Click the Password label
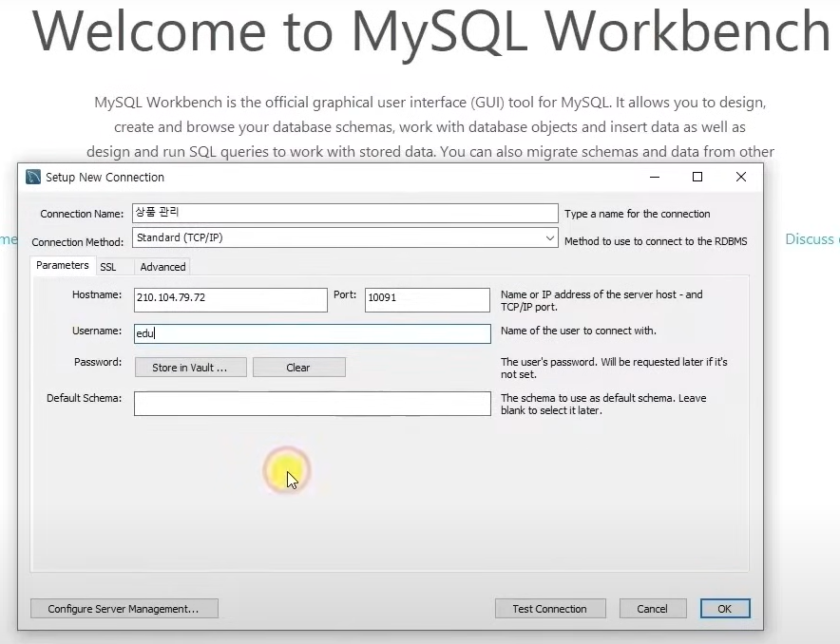The image size is (840, 644). (x=98, y=362)
